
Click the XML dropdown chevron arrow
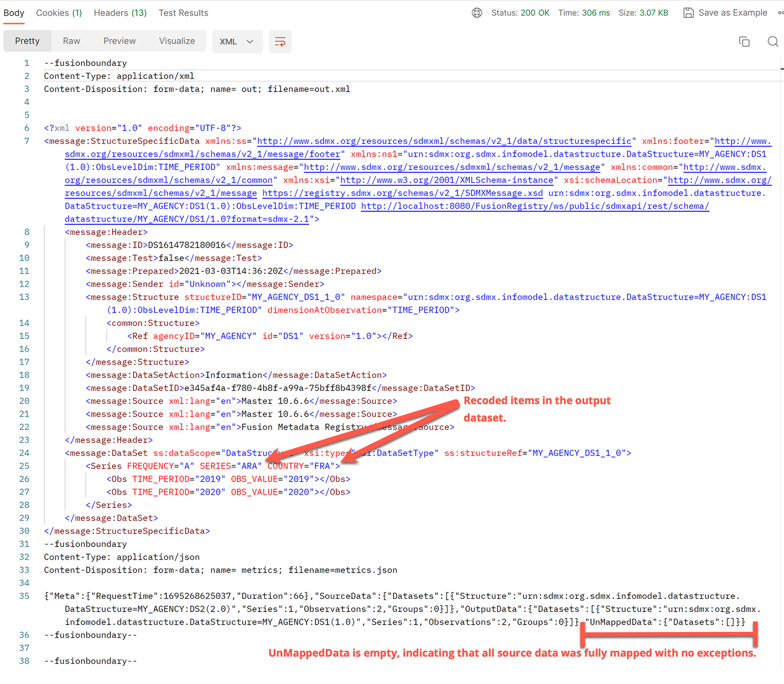pos(250,42)
